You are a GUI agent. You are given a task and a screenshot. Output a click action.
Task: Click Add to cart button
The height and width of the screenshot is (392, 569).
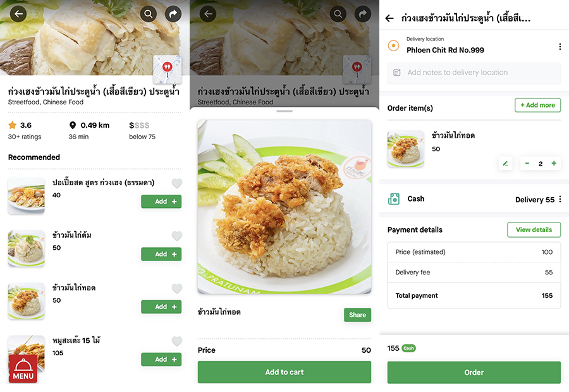click(x=284, y=372)
